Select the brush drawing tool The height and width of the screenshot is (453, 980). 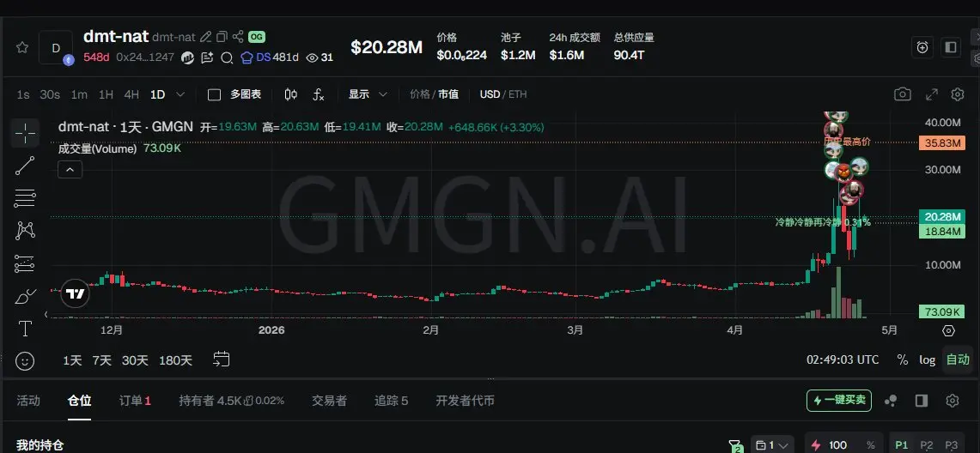[x=25, y=296]
